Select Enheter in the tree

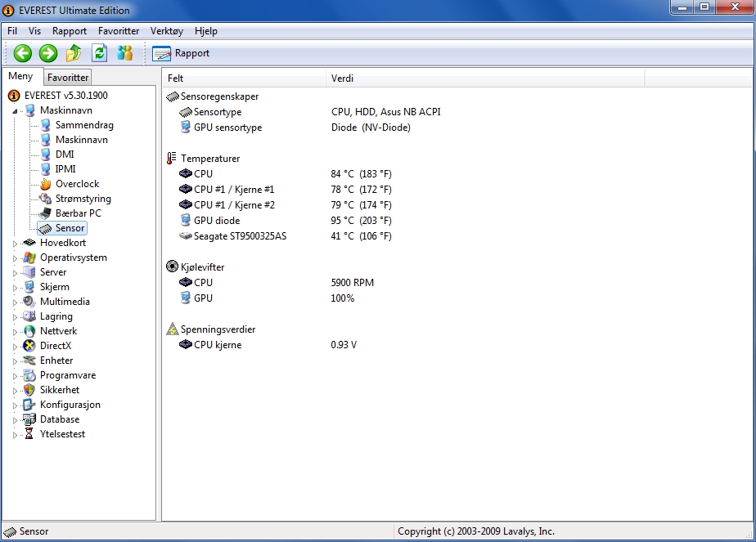pyautogui.click(x=56, y=361)
